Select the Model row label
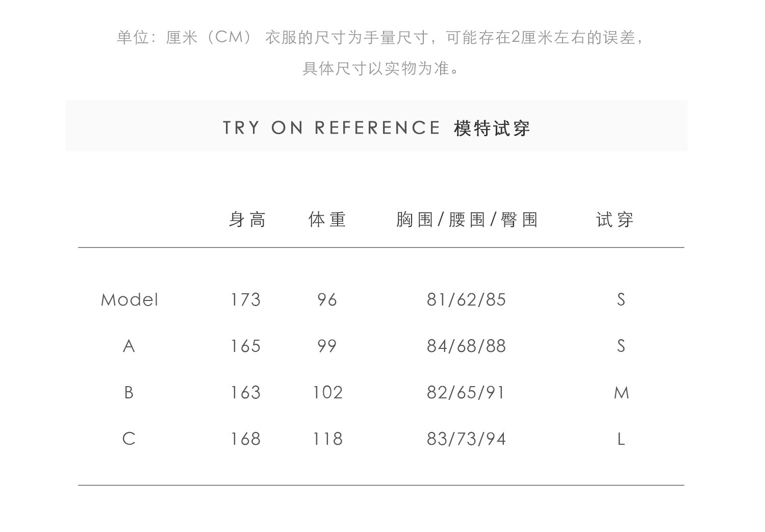 click(x=130, y=300)
